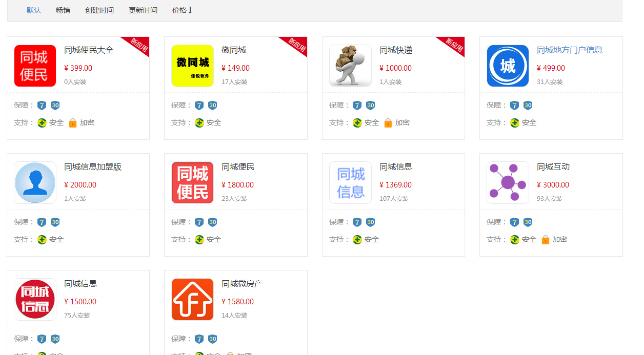The height and width of the screenshot is (355, 644).
Task: Select the blue 城 portal app icon
Action: (x=508, y=66)
